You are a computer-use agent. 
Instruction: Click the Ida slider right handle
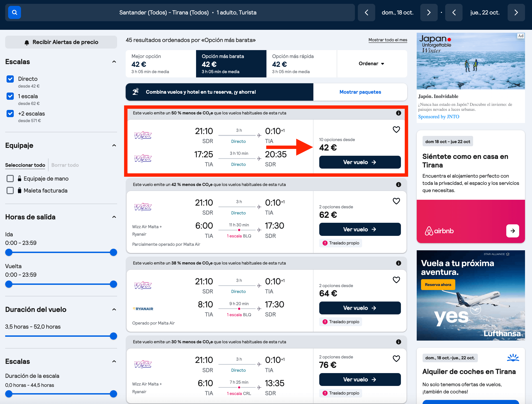113,252
